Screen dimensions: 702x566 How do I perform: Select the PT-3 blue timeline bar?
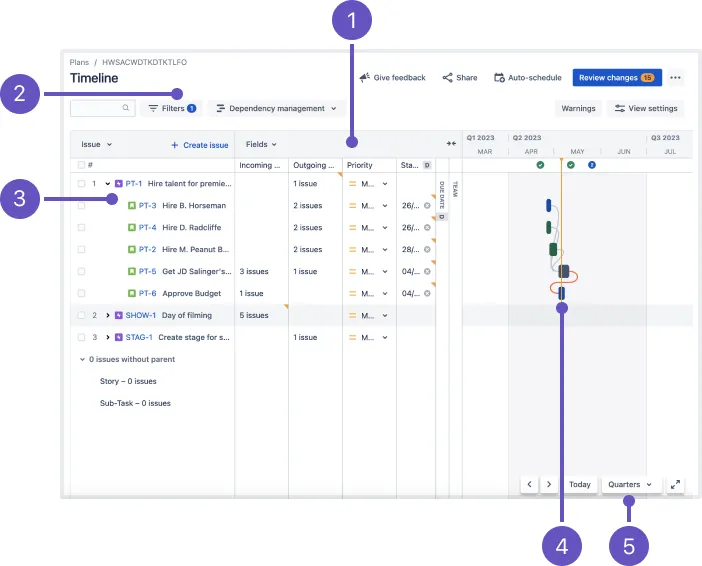(548, 206)
